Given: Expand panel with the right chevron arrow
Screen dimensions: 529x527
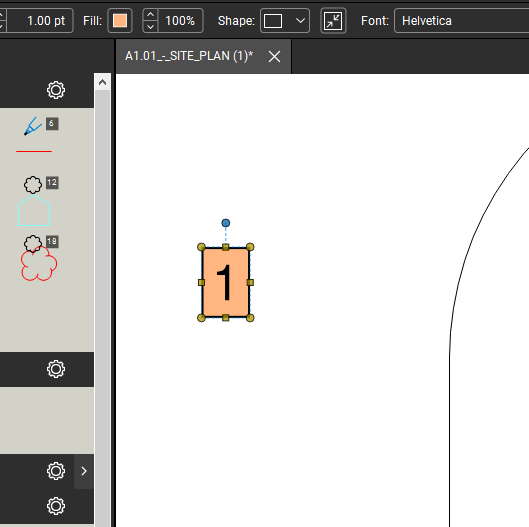Looking at the screenshot, I should coord(84,471).
